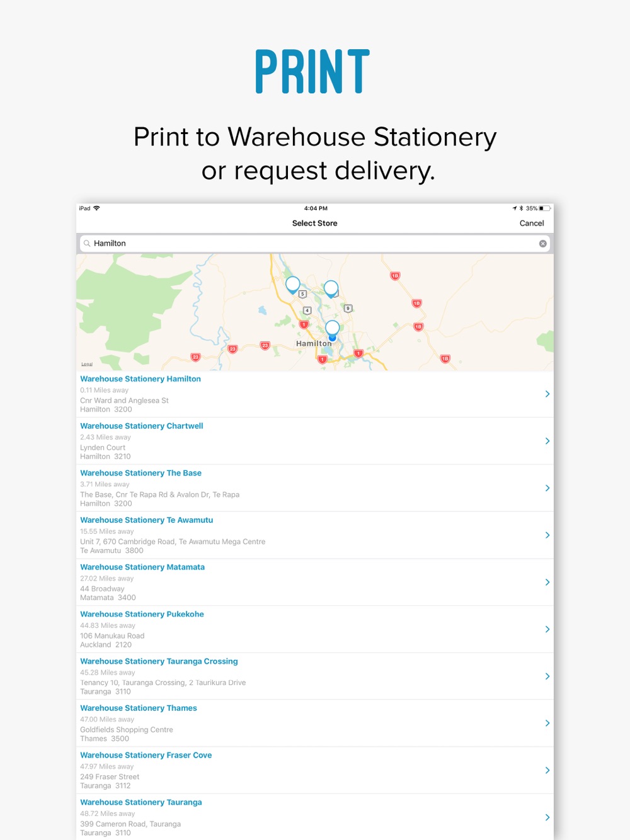Click 44 Broadway address text
Viewport: 630px width, 840px height.
[102, 589]
